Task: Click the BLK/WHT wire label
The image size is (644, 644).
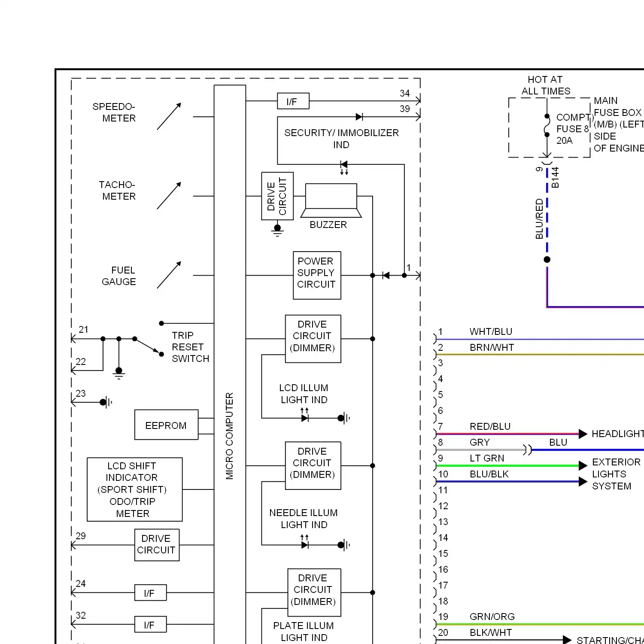Action: pos(491,632)
